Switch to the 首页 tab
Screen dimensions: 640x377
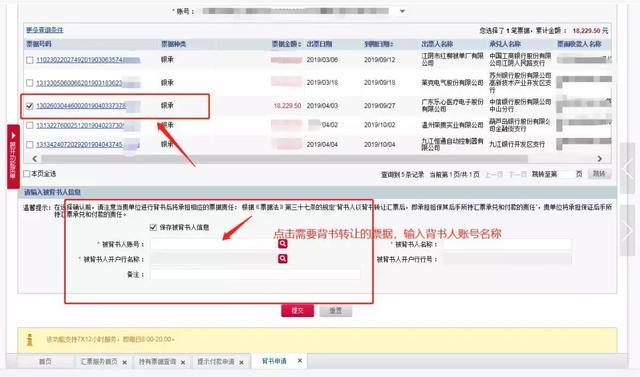coord(45,361)
